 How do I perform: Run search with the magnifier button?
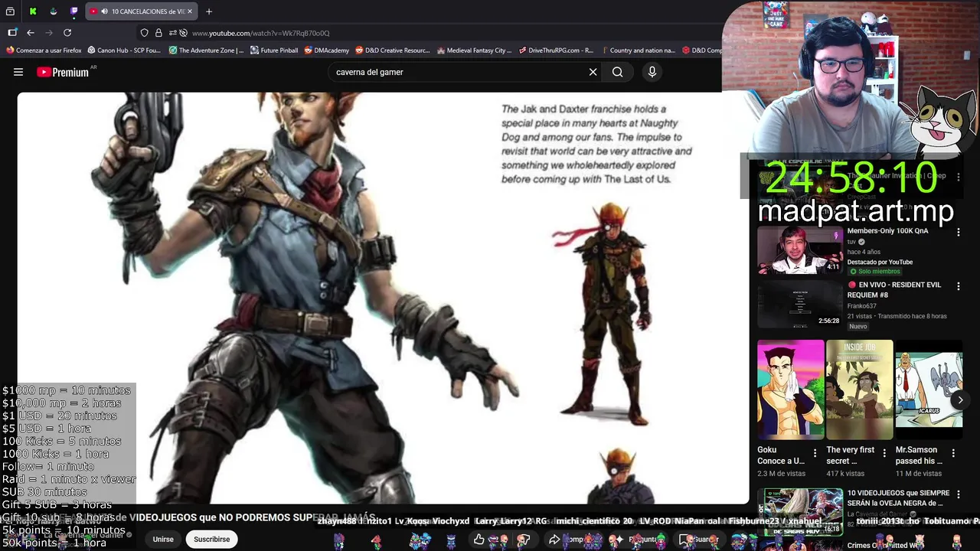[617, 72]
